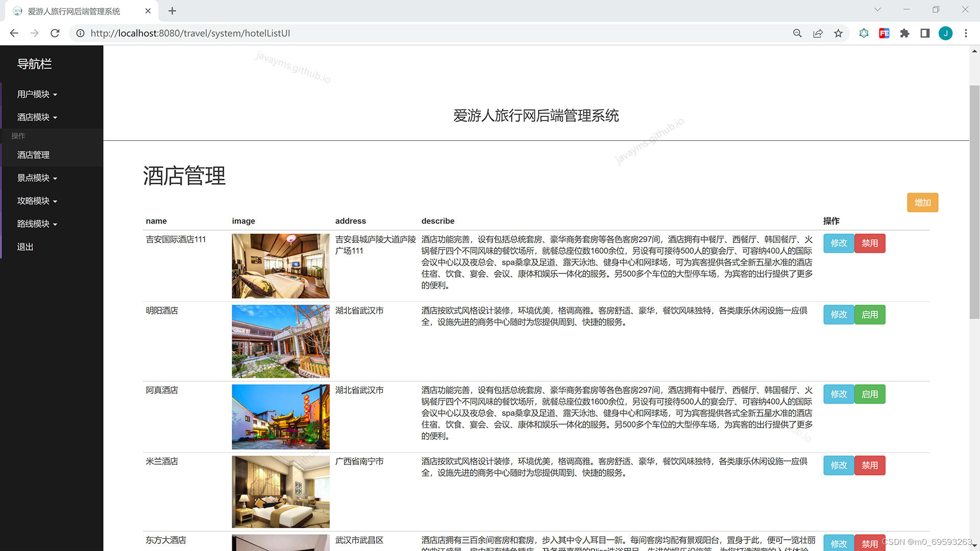The width and height of the screenshot is (980, 551).
Task: Click the name column header
Action: tap(156, 221)
